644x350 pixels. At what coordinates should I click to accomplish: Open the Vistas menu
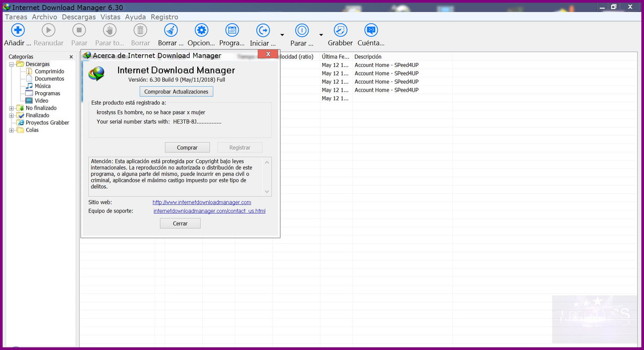click(x=110, y=17)
